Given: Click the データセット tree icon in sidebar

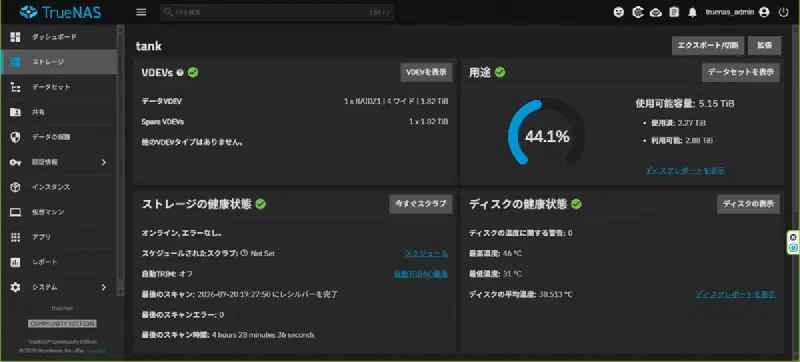Looking at the screenshot, I should (x=15, y=87).
